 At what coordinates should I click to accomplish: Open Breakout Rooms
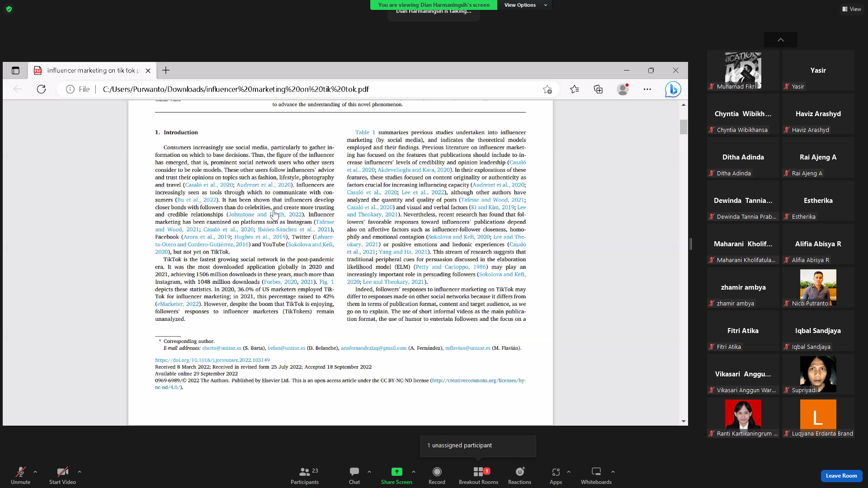(478, 475)
